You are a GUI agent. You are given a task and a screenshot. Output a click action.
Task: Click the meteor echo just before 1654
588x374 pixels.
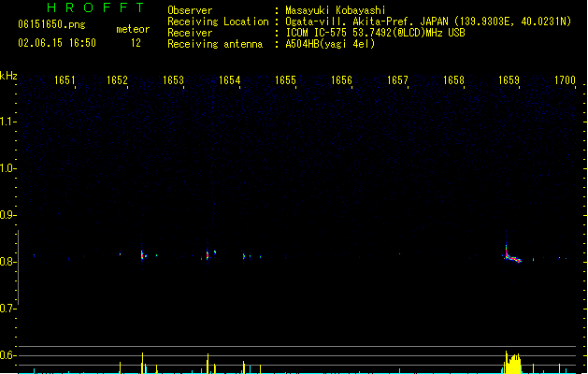[208, 255]
